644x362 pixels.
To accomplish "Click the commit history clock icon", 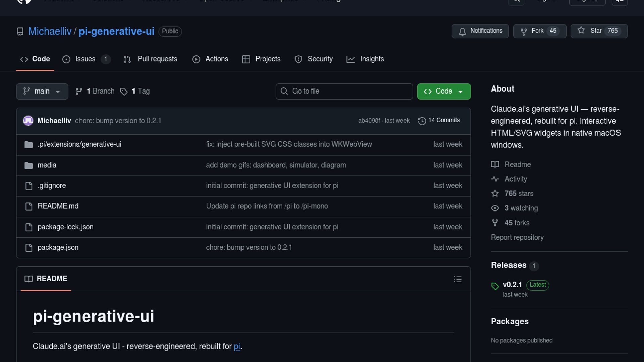I will coord(422,121).
